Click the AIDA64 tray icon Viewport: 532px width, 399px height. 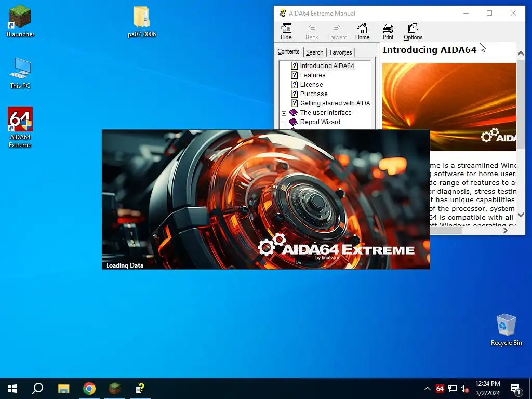pos(440,389)
